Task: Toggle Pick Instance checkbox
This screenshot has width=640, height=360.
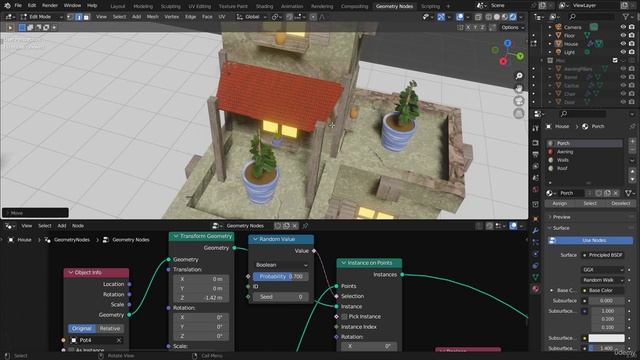Action: pyautogui.click(x=344, y=317)
